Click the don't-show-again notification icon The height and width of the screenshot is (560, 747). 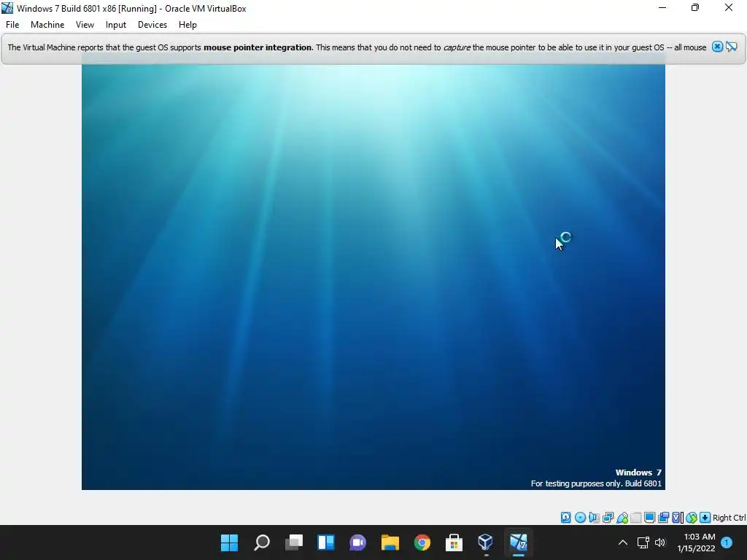coord(731,47)
